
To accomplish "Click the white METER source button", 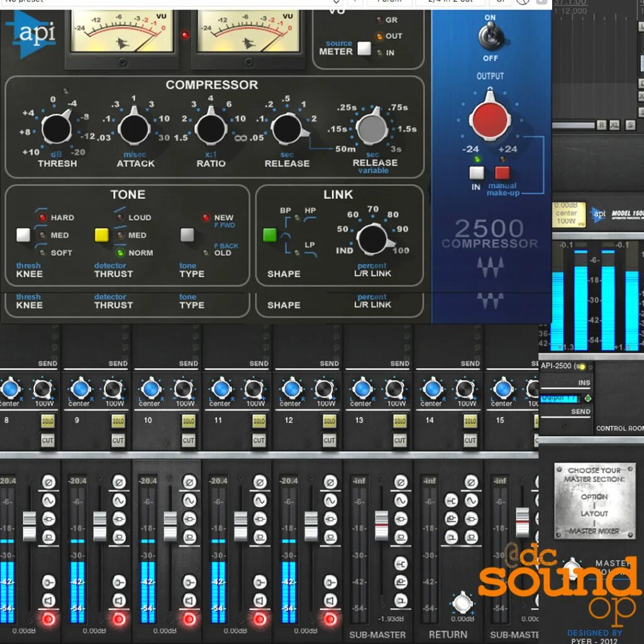I will click(364, 48).
